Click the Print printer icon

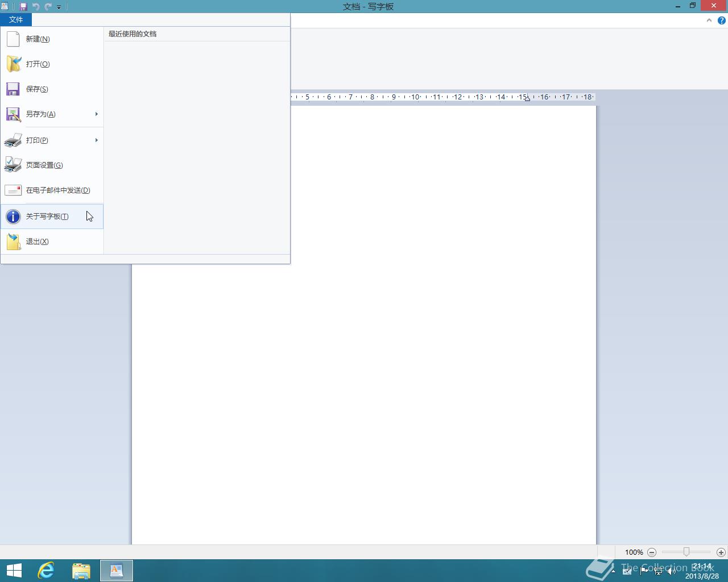tap(13, 140)
